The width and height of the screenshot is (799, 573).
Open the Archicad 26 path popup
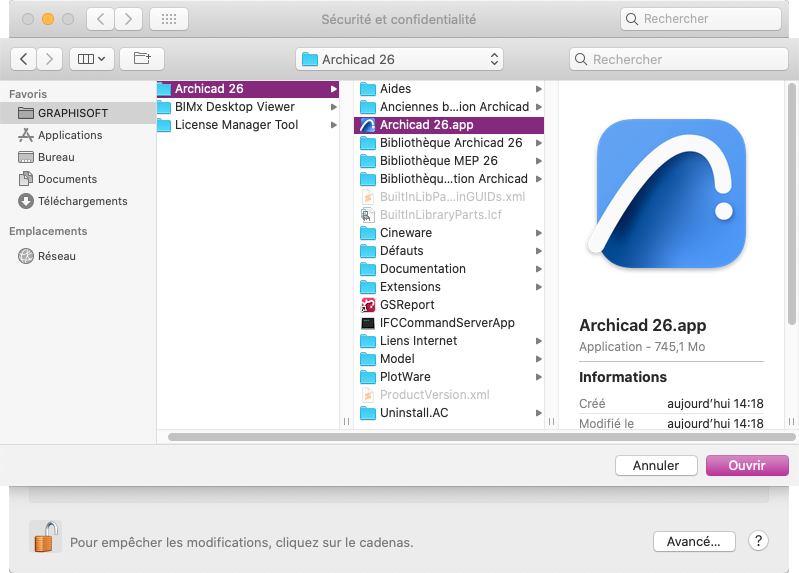[x=399, y=59]
